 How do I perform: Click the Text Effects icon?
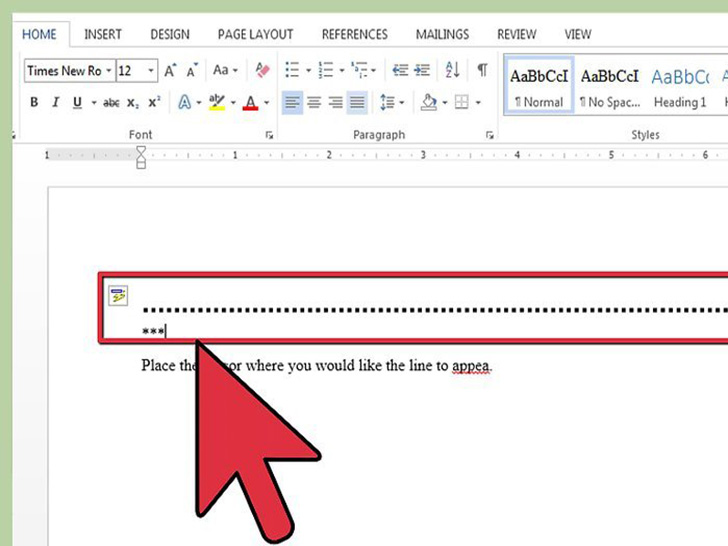(x=184, y=102)
